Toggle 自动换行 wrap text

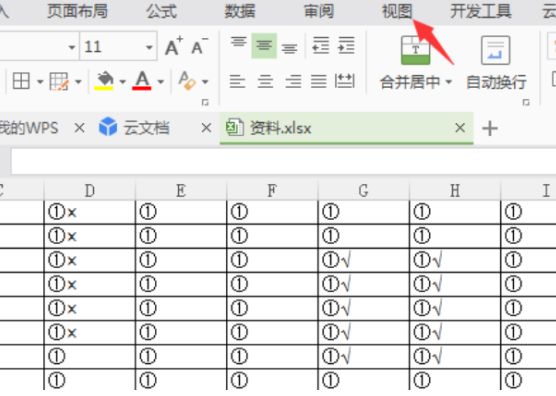(x=496, y=63)
